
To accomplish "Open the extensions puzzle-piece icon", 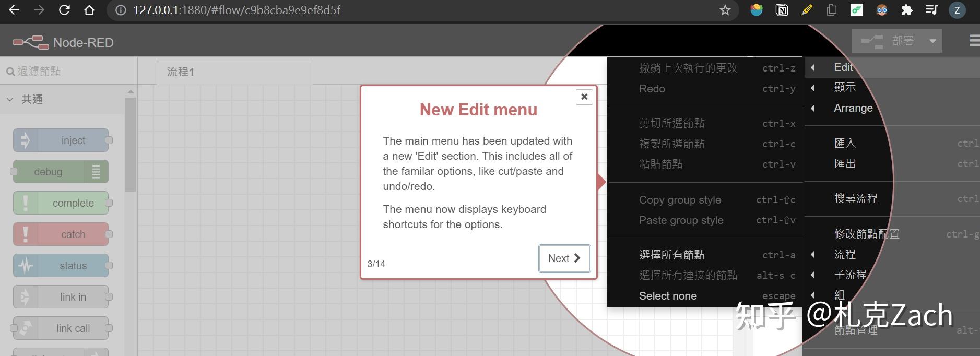I will click(x=907, y=10).
